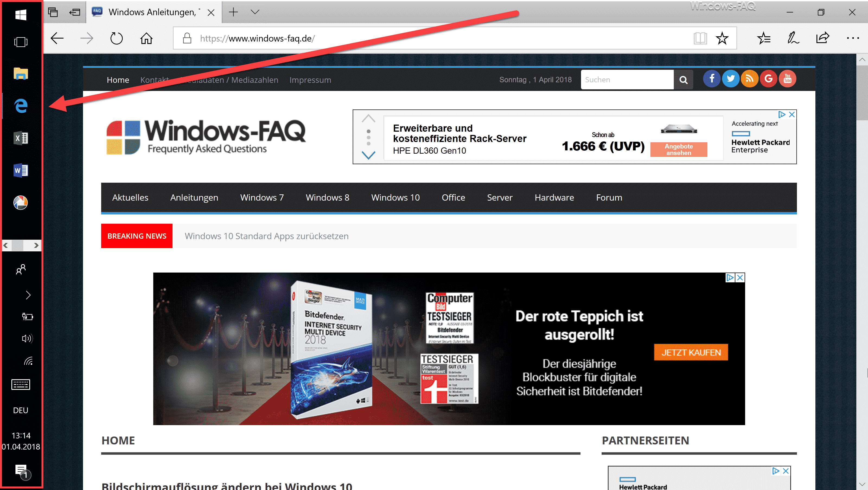Screen dimensions: 868x490
Task: Click Angebote ansehen in the HPE ad
Action: [679, 149]
